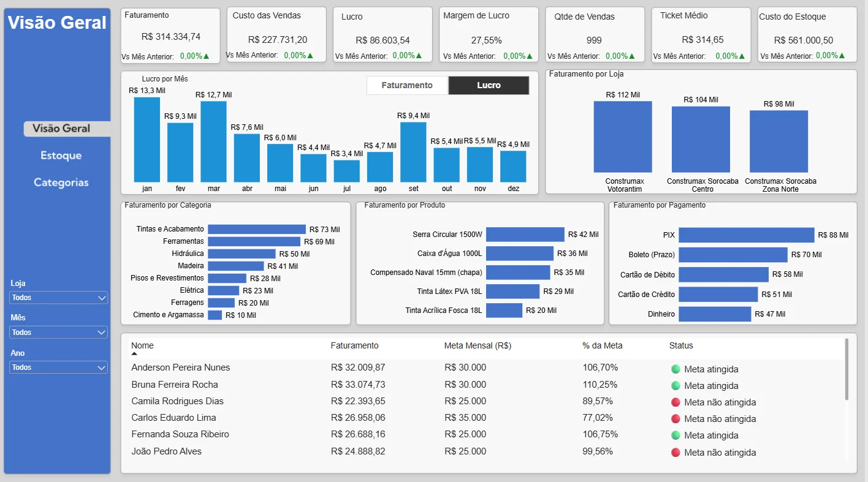
Task: Go to the Visão Geral page in the sidebar
Action: pyautogui.click(x=66, y=129)
